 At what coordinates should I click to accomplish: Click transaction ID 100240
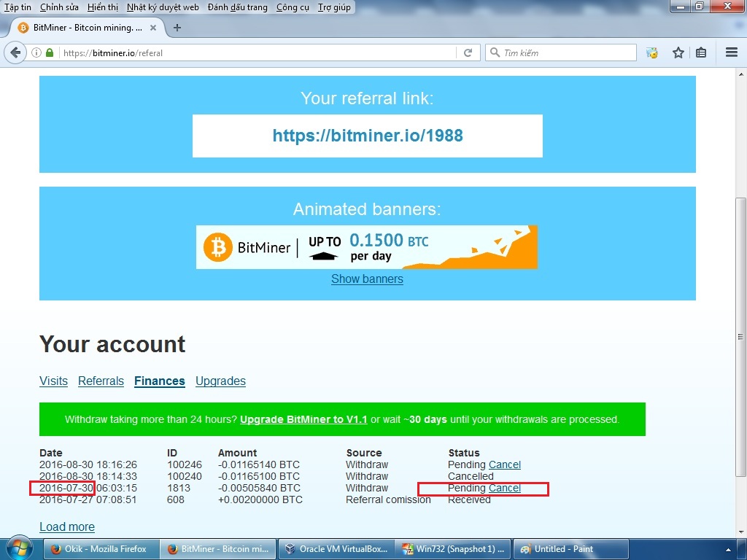(x=185, y=476)
